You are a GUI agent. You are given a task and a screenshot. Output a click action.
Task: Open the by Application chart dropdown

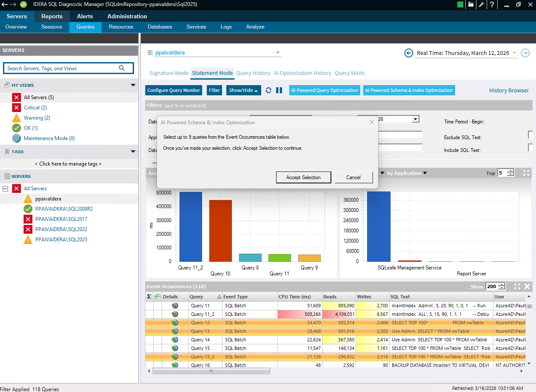tap(425, 173)
